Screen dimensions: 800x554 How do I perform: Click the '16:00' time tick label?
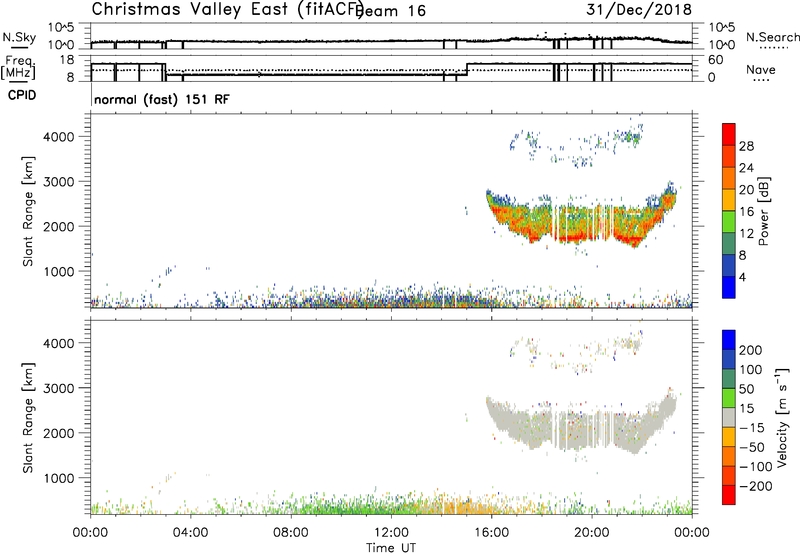[x=491, y=533]
